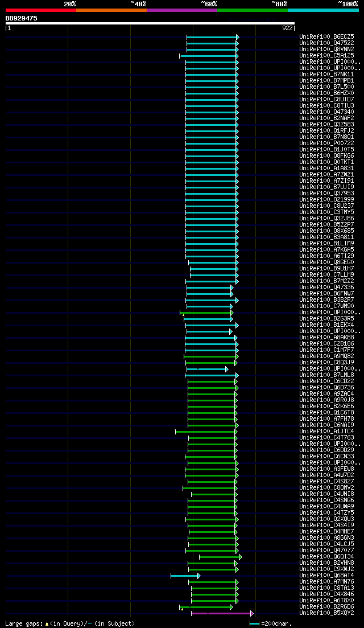Select the UniRef100_B2RGD6 label

click(326, 606)
